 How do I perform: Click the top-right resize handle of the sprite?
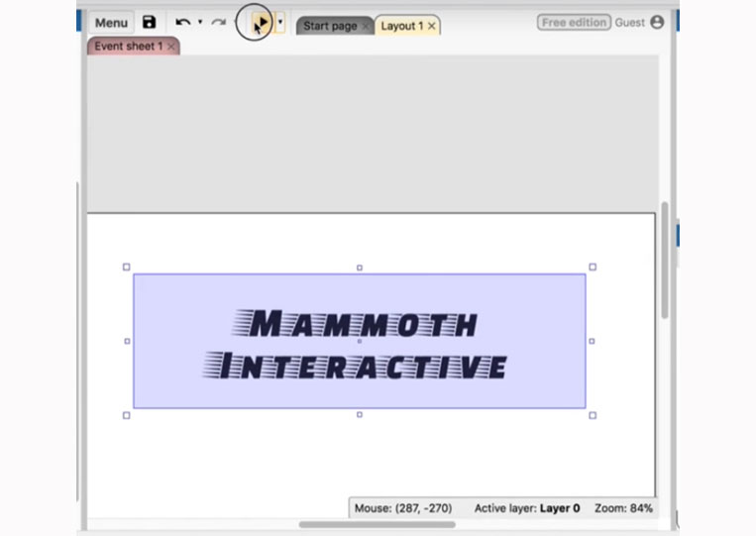593,268
